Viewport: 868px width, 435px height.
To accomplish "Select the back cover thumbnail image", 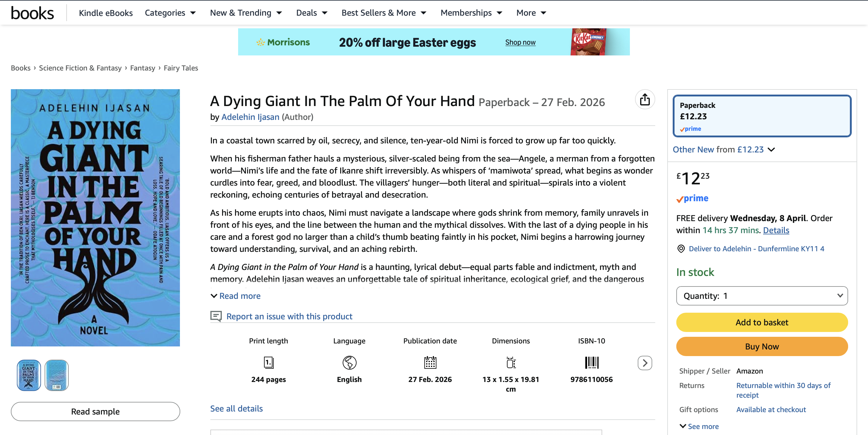I will [x=57, y=375].
